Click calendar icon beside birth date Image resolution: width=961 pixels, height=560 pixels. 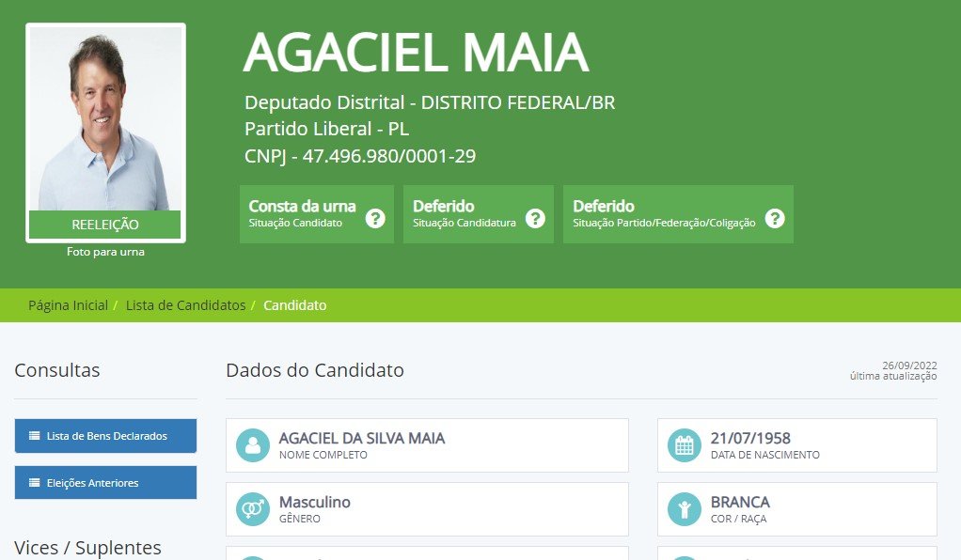(685, 445)
